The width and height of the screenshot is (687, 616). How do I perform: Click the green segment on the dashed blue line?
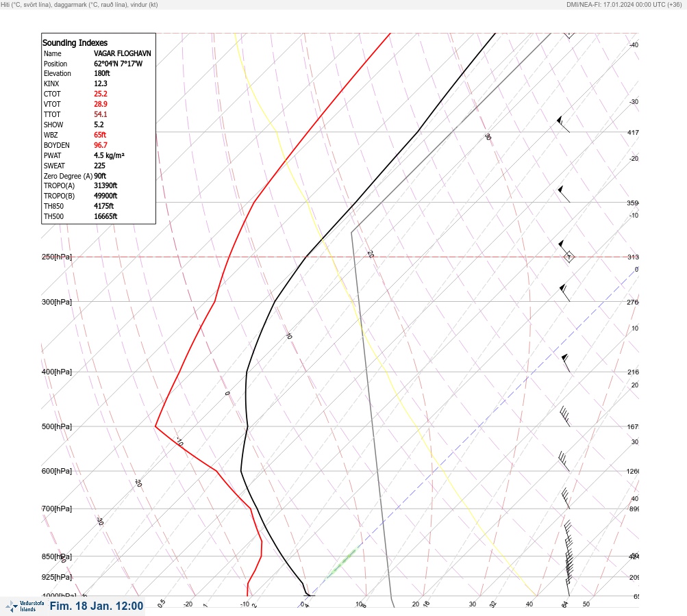click(x=342, y=562)
